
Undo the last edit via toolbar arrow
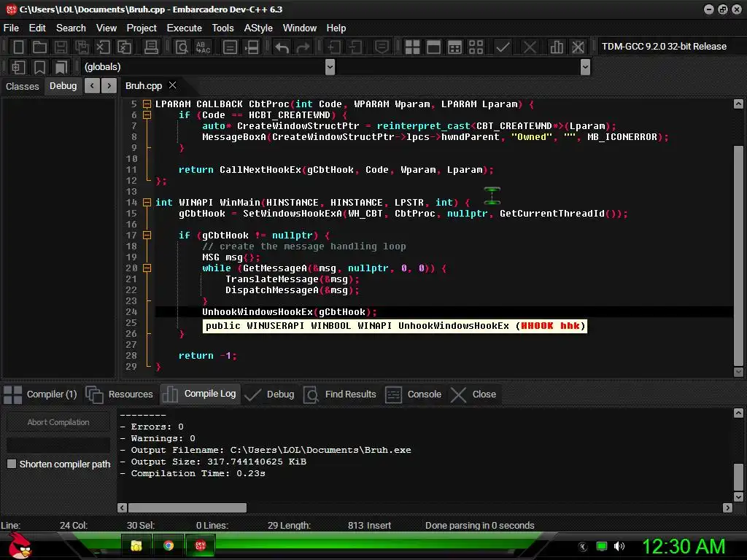click(282, 47)
